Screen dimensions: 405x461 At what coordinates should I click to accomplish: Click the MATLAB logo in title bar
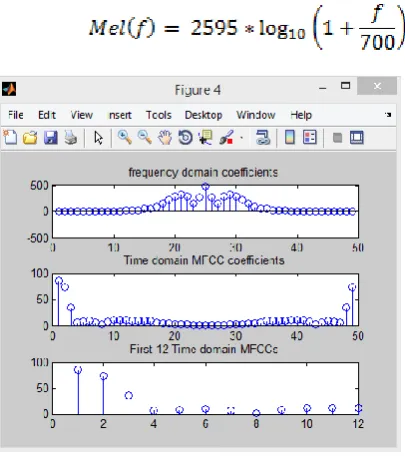pyautogui.click(x=9, y=89)
